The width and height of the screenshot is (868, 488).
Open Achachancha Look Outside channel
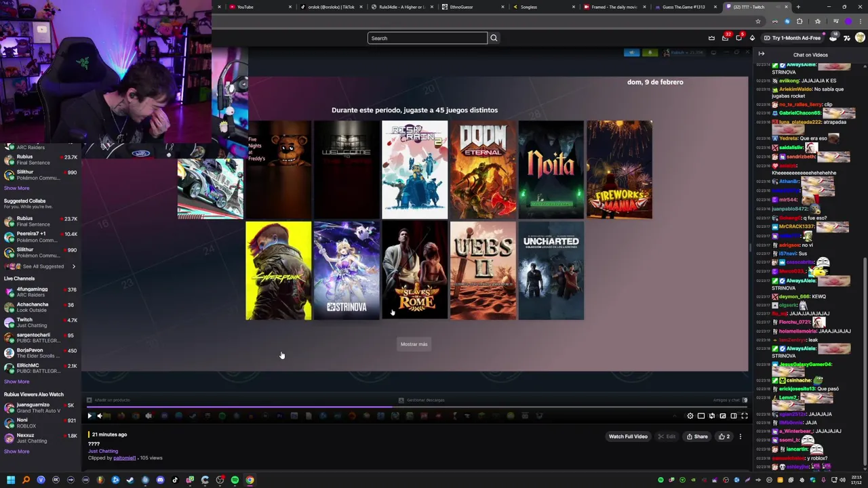click(x=41, y=307)
